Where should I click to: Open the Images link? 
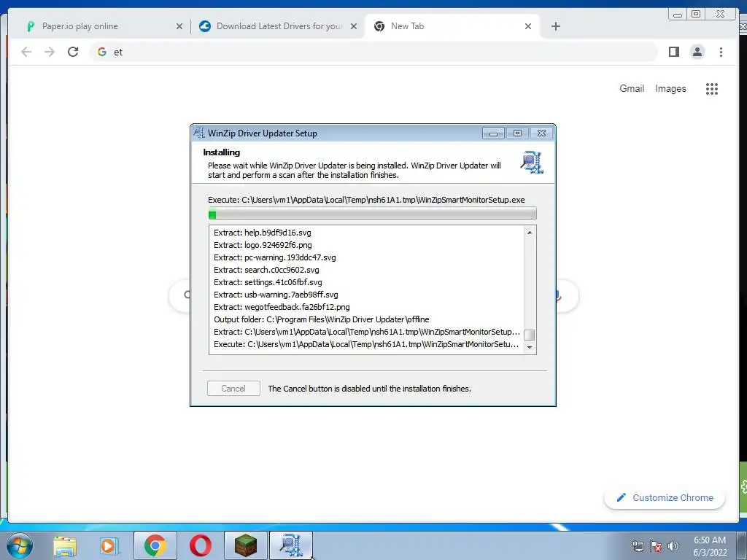(x=670, y=88)
